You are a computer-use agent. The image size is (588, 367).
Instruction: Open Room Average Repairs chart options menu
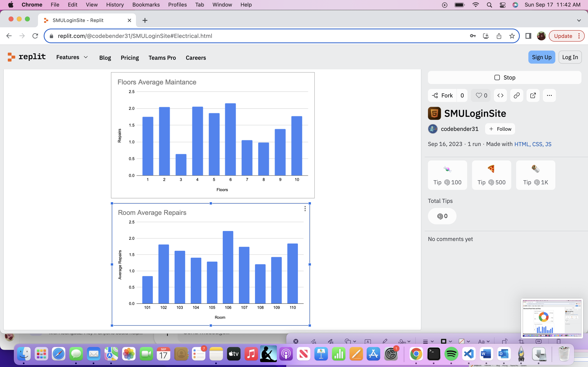tap(305, 209)
